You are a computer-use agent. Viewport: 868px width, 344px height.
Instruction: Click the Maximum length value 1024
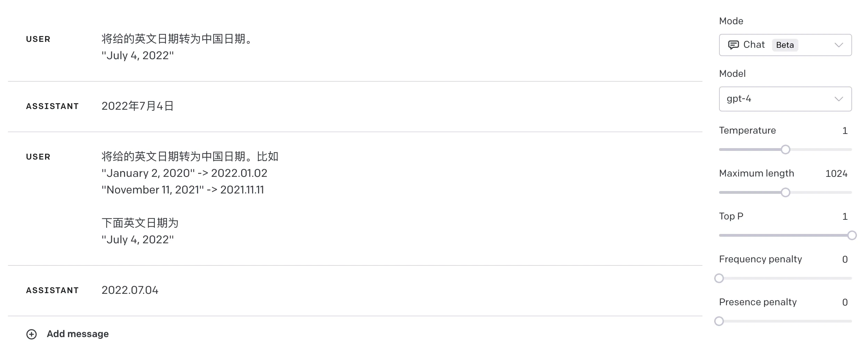pyautogui.click(x=836, y=174)
